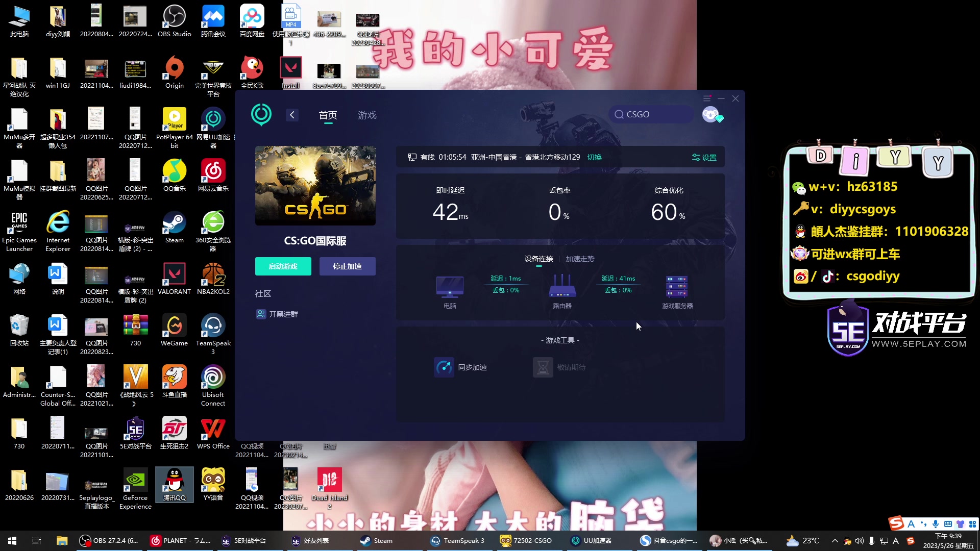Select the 加速走势 tab
980x551 pixels.
coord(580,259)
